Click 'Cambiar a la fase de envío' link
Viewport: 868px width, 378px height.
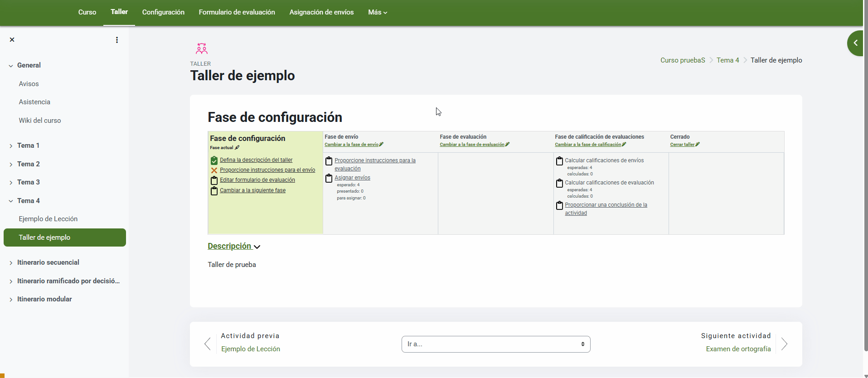(x=351, y=145)
